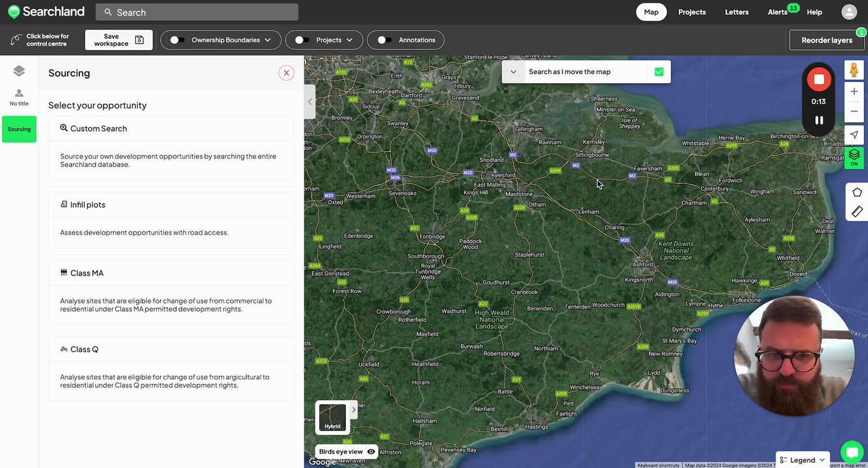Viewport: 868px width, 468px height.
Task: Click the Faversham label on the map
Action: point(648,168)
